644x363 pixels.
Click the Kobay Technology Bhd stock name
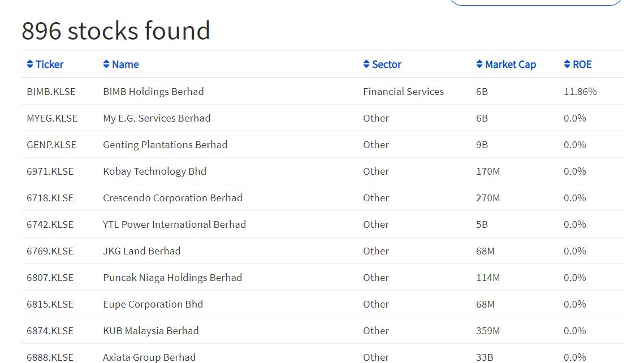tap(154, 171)
